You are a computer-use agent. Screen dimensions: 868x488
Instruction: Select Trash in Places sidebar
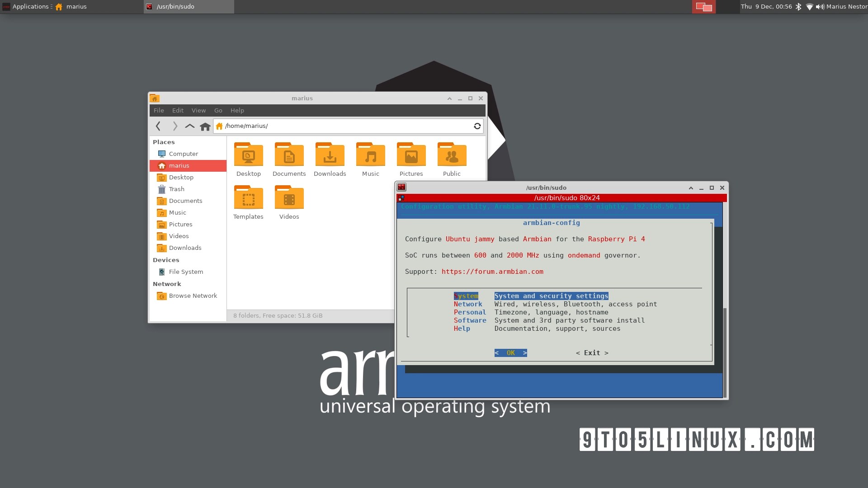pyautogui.click(x=176, y=189)
